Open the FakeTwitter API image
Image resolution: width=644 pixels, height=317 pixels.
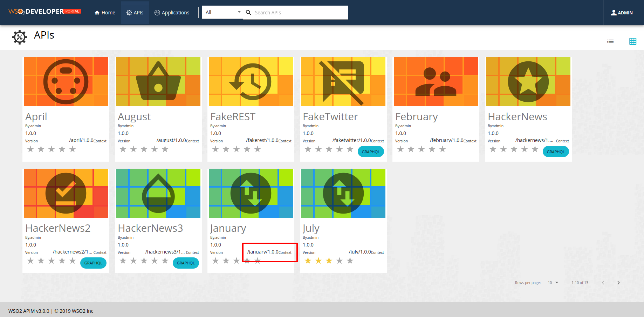[x=343, y=82]
